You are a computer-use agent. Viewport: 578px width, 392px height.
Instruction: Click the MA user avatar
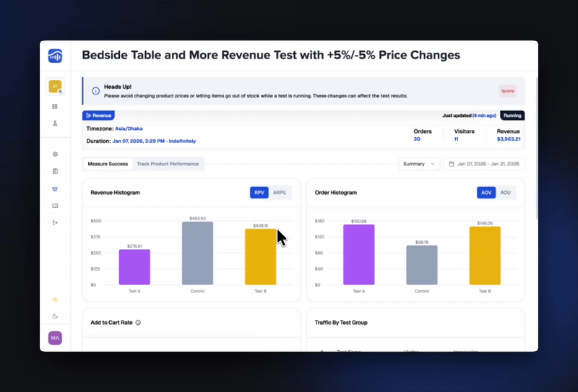(55, 338)
